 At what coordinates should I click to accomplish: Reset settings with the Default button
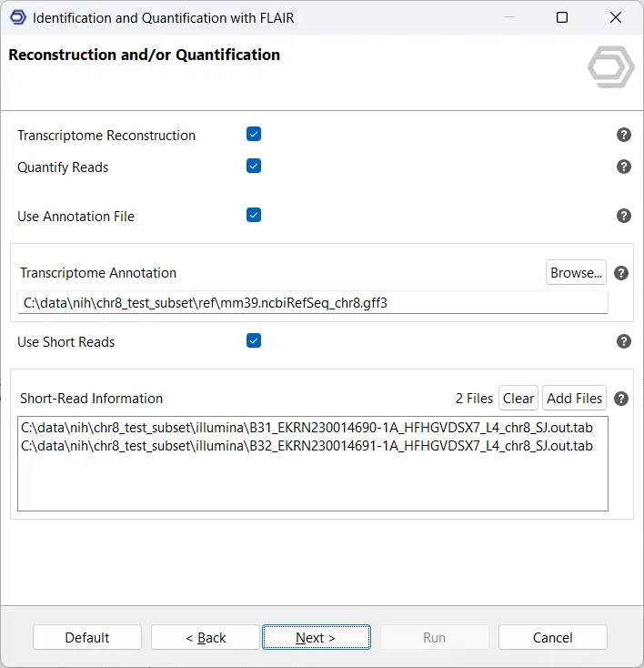[x=87, y=637]
